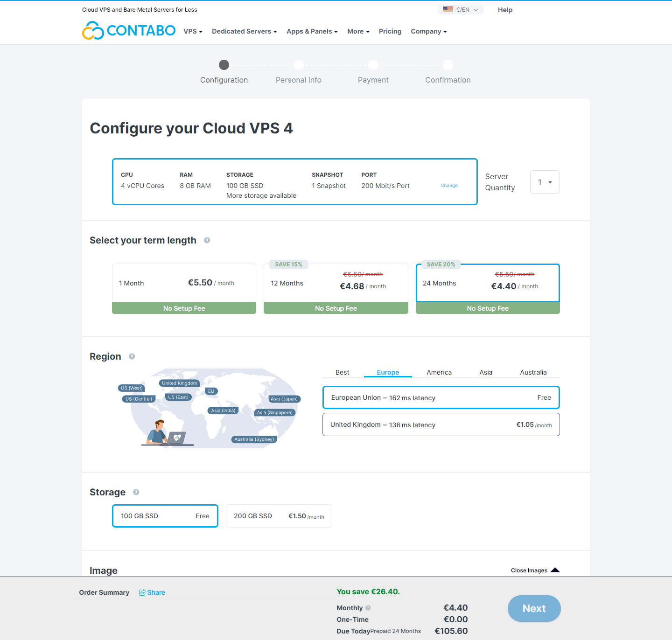Click the EU map label
This screenshot has width=672, height=640.
(211, 391)
